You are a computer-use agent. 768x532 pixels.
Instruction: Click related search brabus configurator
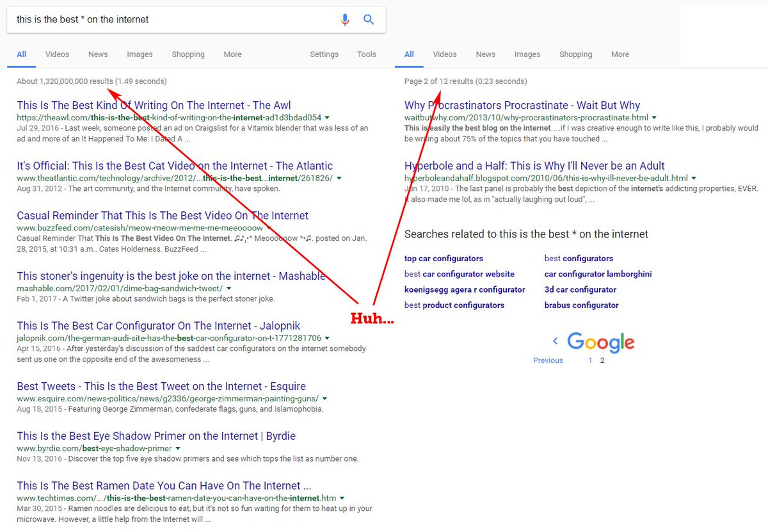coord(582,305)
